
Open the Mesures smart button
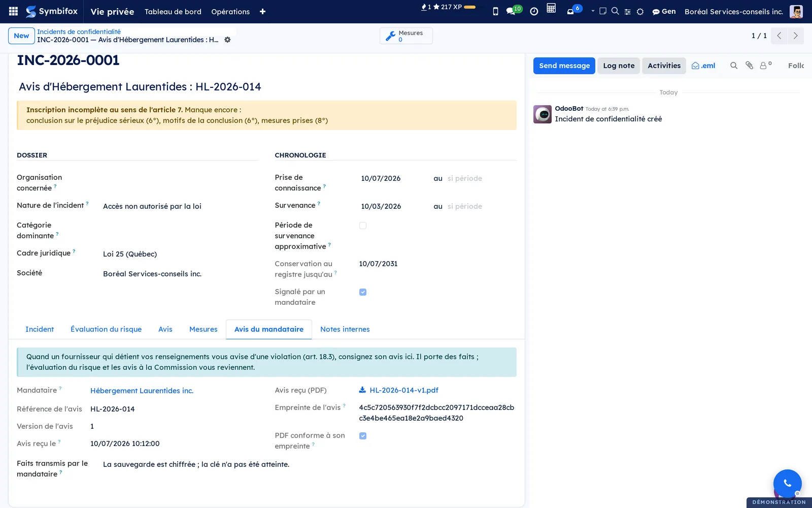[x=406, y=36]
